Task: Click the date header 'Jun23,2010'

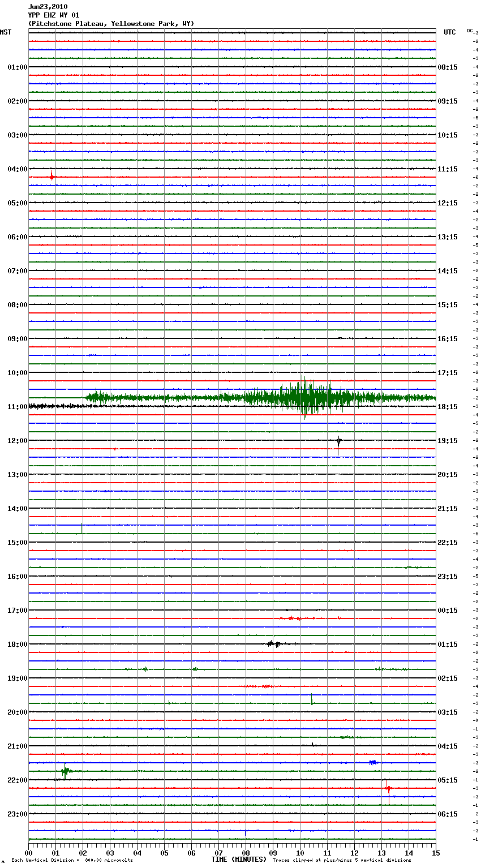Action: (x=48, y=7)
